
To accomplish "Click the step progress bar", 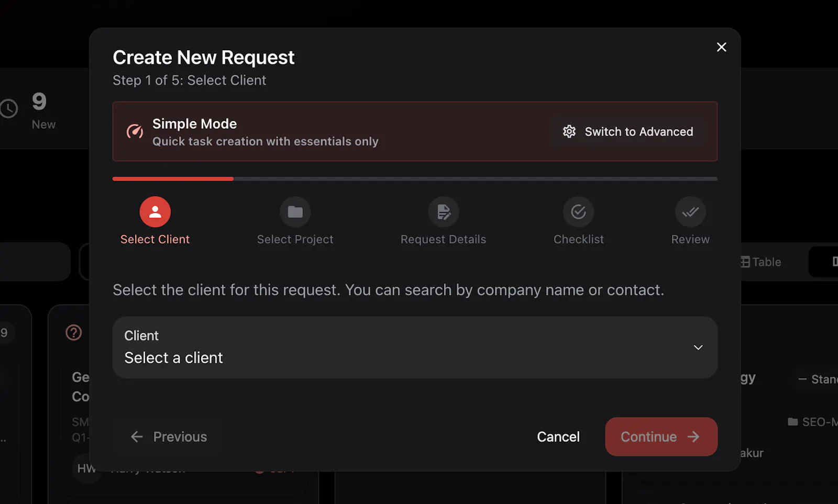I will tap(415, 179).
